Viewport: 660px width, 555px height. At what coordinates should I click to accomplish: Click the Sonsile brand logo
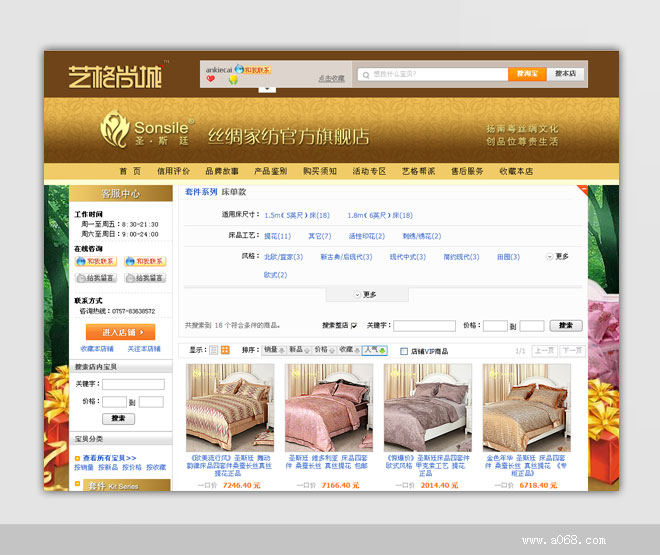point(147,130)
